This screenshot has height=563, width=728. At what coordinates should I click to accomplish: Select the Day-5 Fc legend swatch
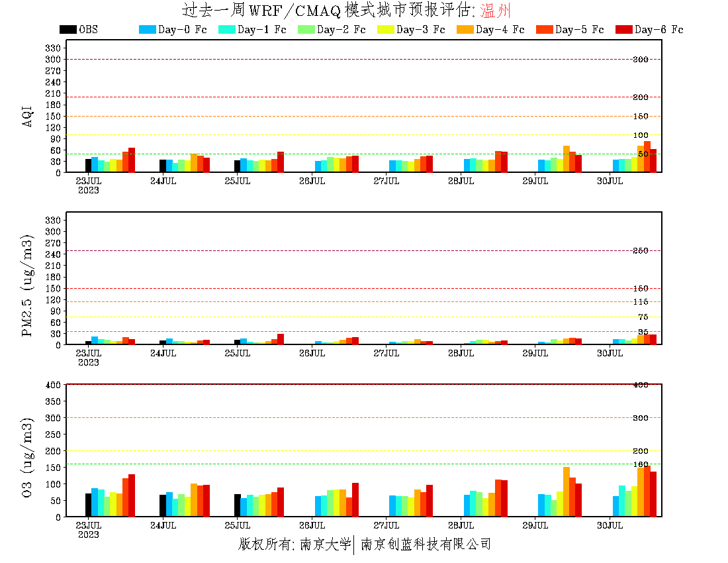(544, 30)
